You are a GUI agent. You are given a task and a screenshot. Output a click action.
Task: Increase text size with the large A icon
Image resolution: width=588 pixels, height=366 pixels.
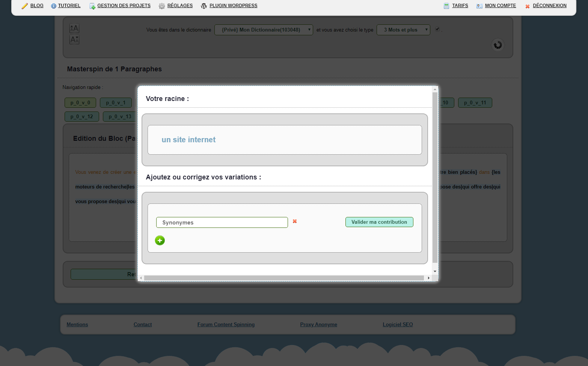coord(74,28)
